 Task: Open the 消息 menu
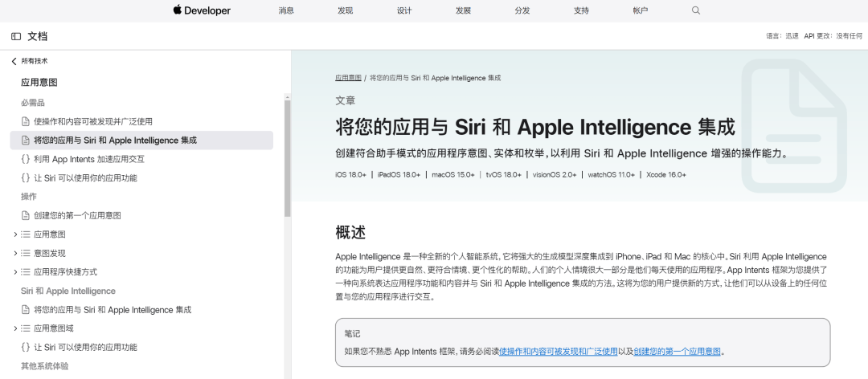[x=286, y=10]
